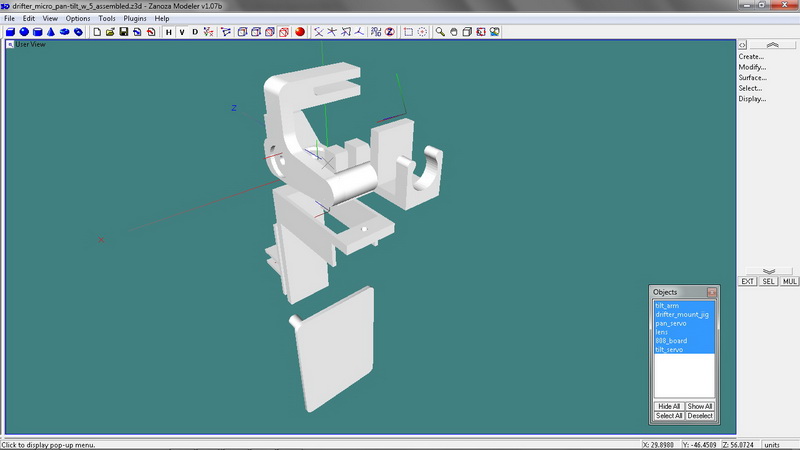Screen dimensions: 800x450
Task: Click the gray cube view icon
Action: 467,32
